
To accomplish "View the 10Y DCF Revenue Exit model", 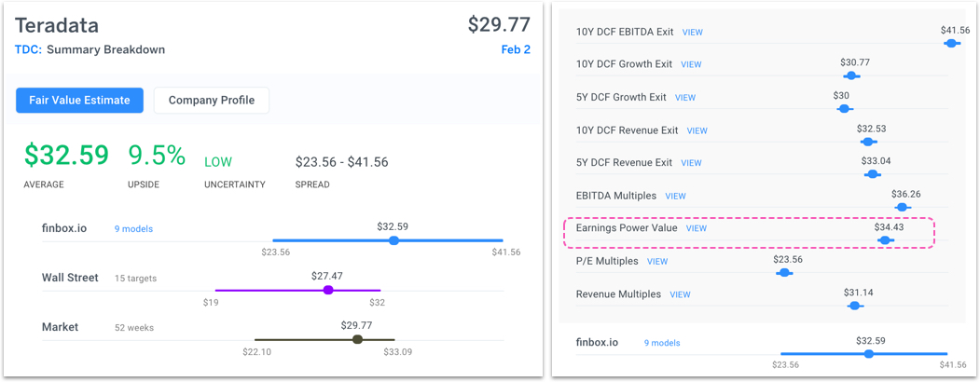I will tap(697, 131).
